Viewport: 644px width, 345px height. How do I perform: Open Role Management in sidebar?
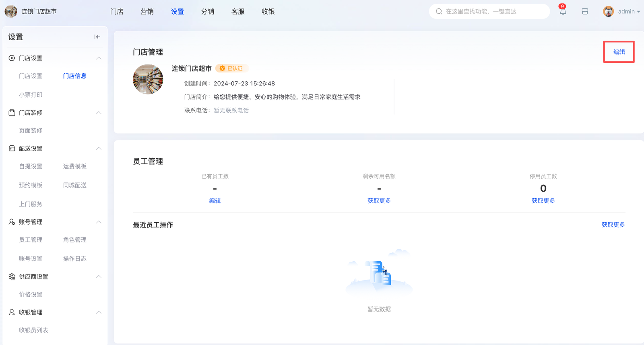click(74, 240)
